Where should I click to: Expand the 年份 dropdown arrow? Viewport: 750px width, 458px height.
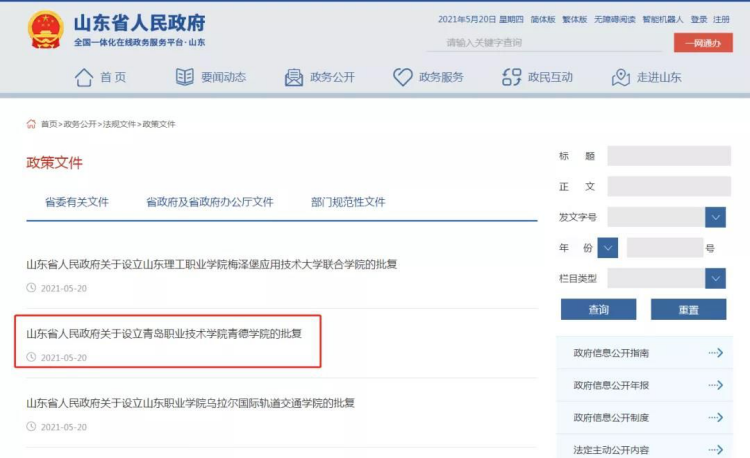(x=608, y=247)
